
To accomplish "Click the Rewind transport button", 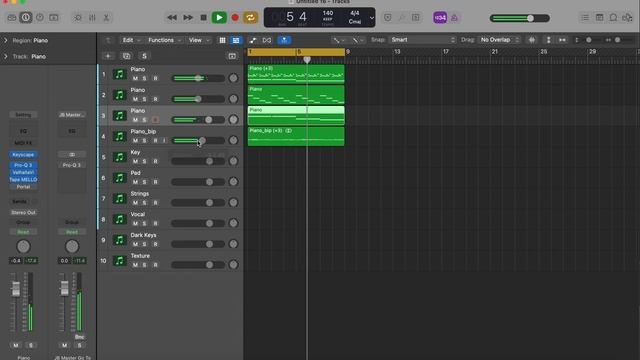I will tap(172, 18).
